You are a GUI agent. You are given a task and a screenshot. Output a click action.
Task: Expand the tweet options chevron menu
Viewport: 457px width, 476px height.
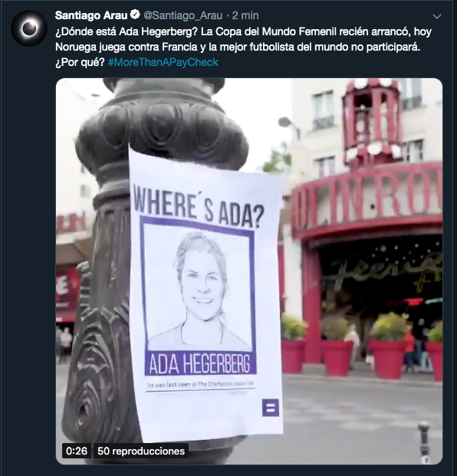(436, 16)
